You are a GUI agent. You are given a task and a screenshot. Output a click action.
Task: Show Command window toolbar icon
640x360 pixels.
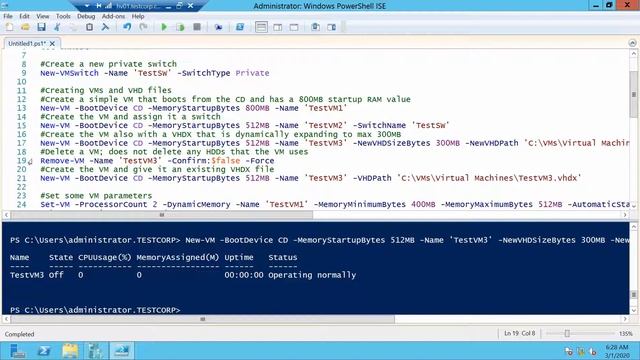(315, 27)
